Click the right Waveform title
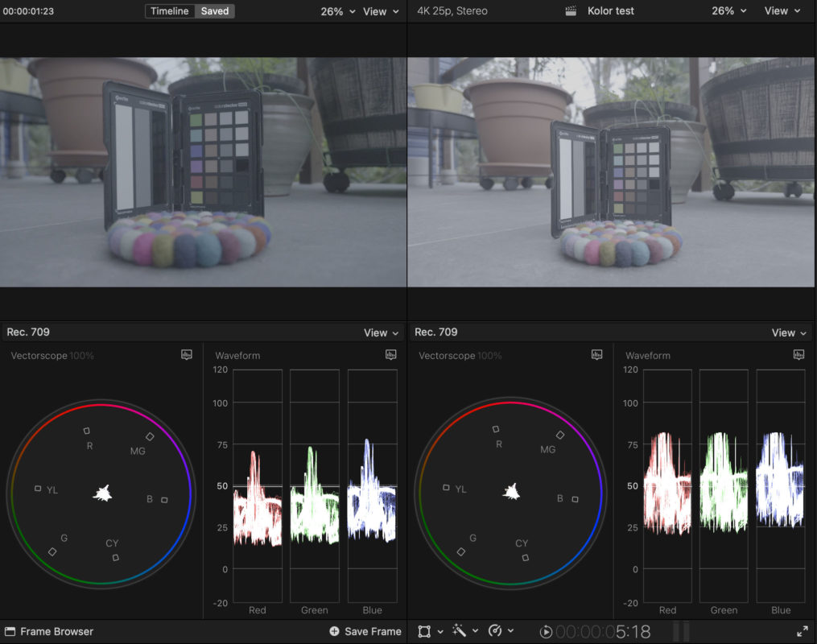The width and height of the screenshot is (817, 644). pyautogui.click(x=648, y=356)
